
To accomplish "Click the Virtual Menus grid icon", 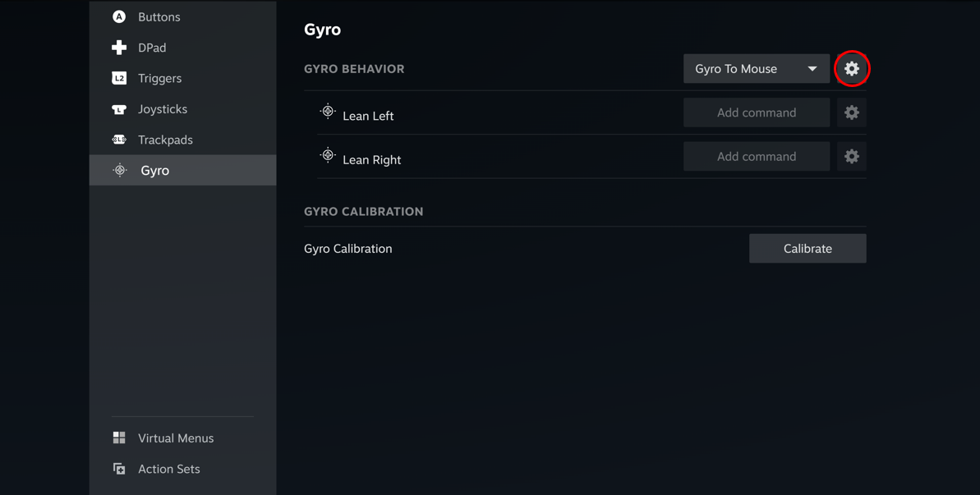I will point(119,438).
